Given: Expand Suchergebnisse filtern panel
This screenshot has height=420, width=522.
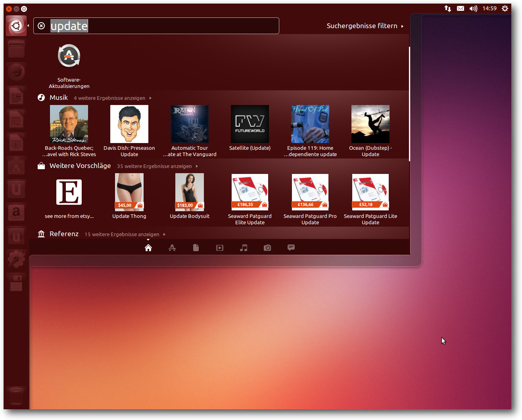Looking at the screenshot, I should tap(365, 26).
